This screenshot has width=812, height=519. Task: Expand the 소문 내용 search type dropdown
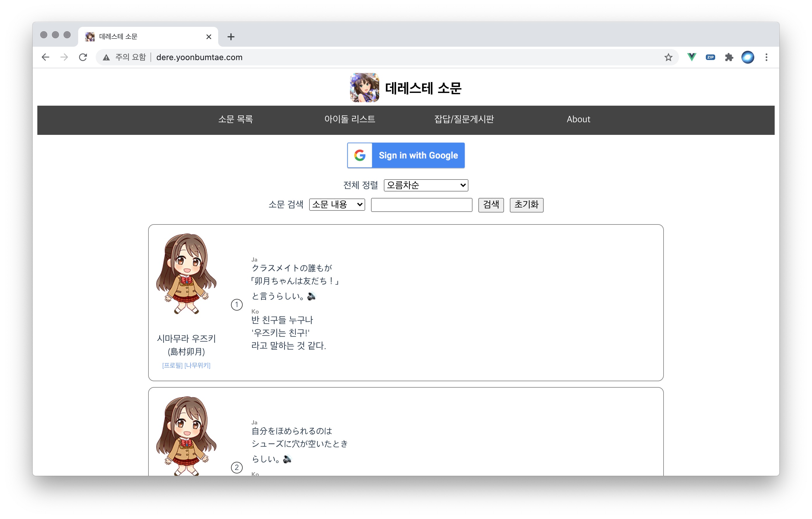click(337, 205)
